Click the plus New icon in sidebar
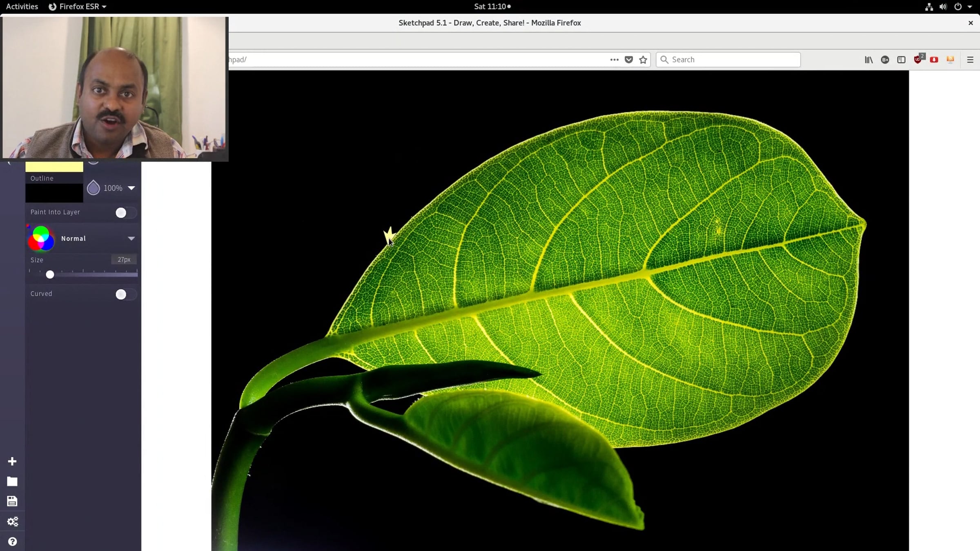 pyautogui.click(x=12, y=461)
